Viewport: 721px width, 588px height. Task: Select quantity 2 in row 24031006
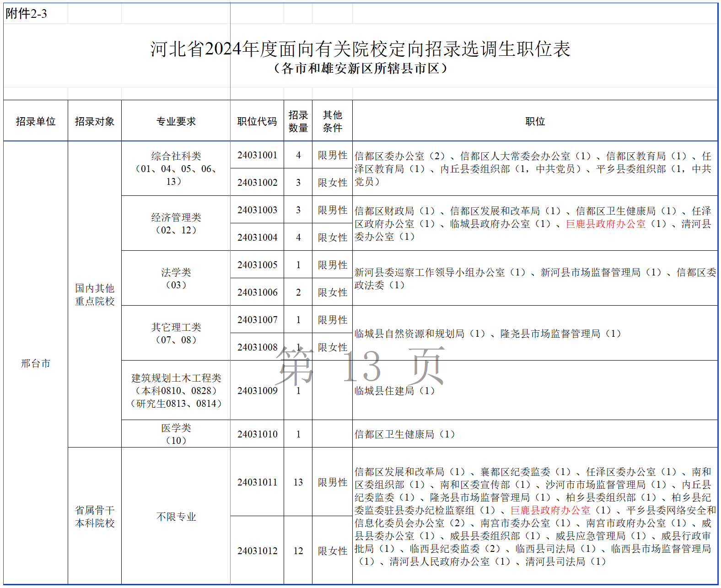[298, 292]
